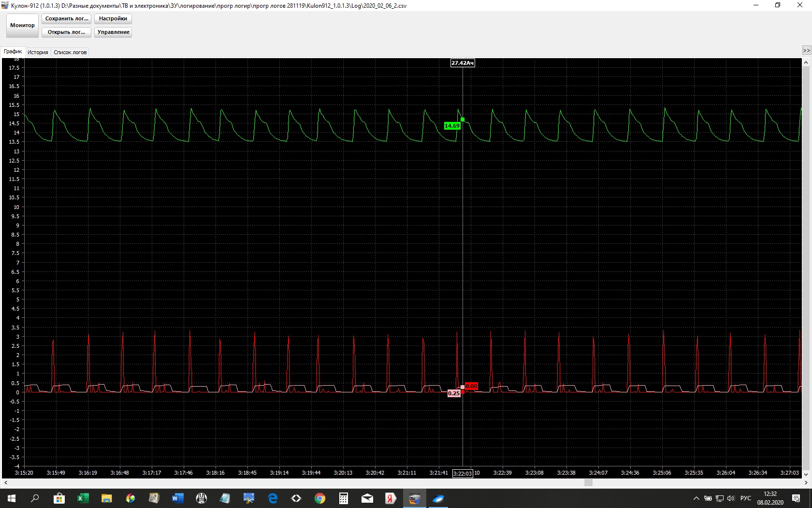Open the Calculator taskbar icon
812x508 pixels.
[x=344, y=498]
